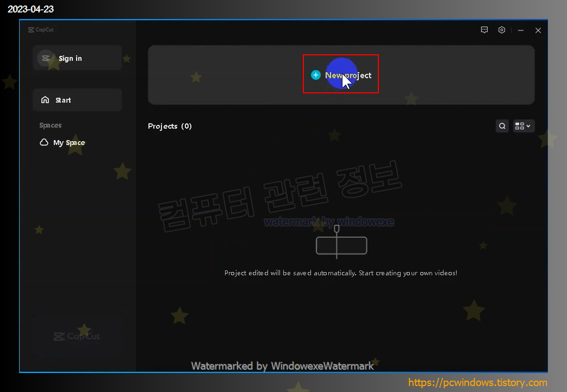Click the CapCut banner at sidebar bottom

coord(77,337)
